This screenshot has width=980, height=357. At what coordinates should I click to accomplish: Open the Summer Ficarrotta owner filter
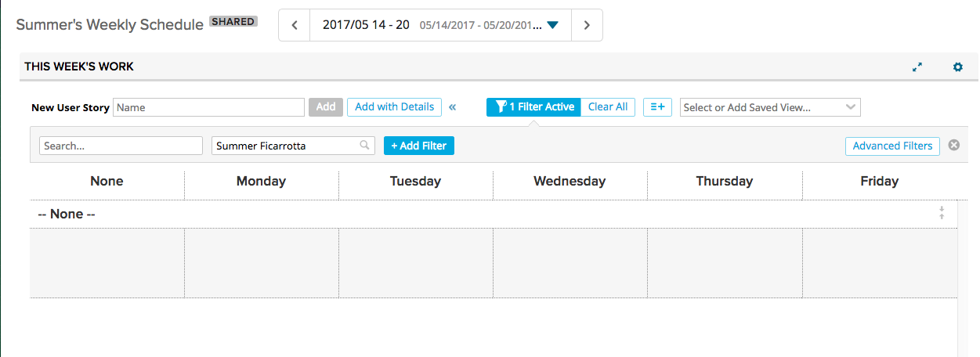(x=293, y=146)
